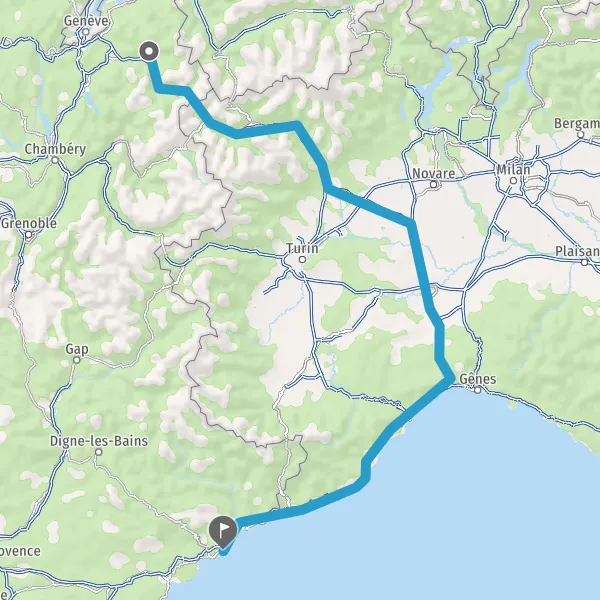The image size is (600, 600).
Task: Click the Milan map label
Action: point(514,170)
